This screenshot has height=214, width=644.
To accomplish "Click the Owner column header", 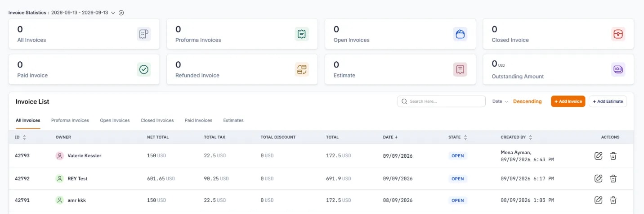I will pyautogui.click(x=63, y=137).
